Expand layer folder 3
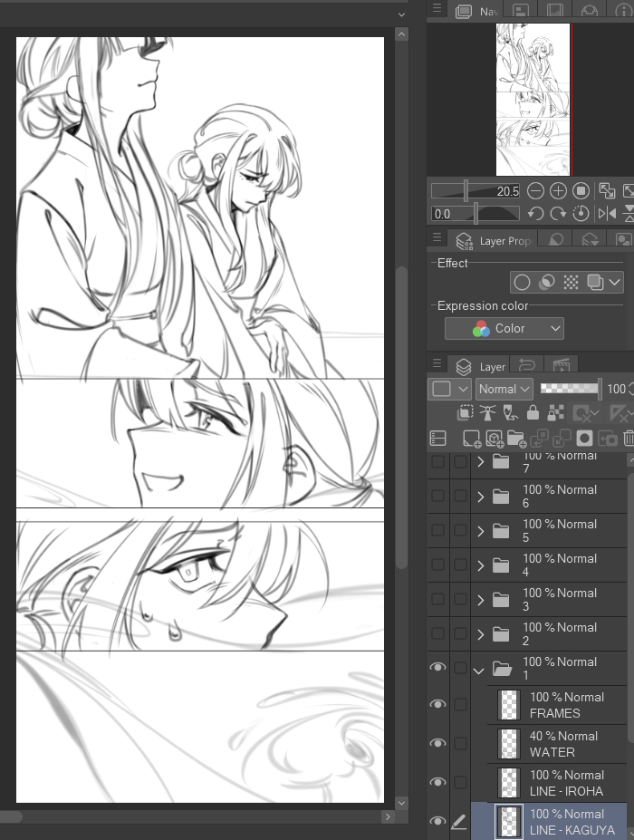This screenshot has height=840, width=634. [x=481, y=600]
